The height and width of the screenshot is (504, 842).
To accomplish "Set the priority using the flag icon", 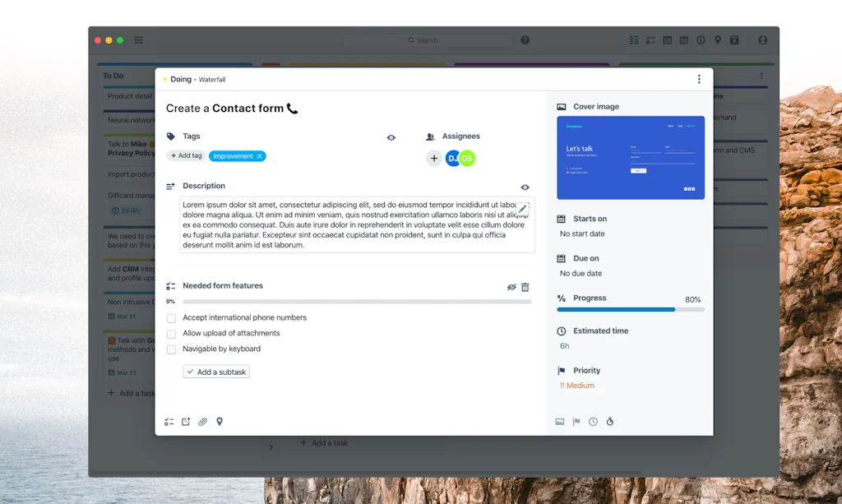I will point(576,421).
